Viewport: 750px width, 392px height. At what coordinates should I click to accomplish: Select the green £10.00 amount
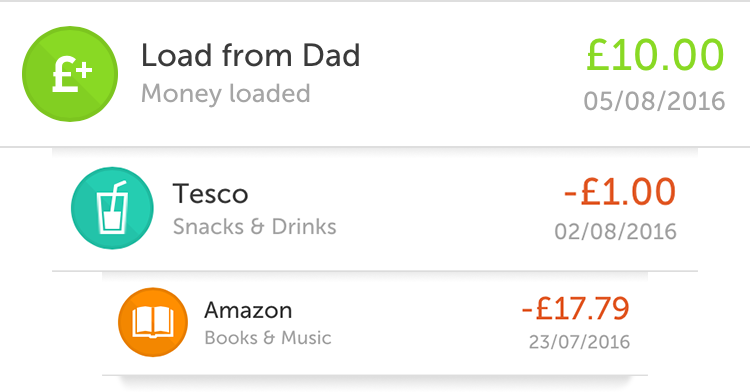(x=655, y=55)
